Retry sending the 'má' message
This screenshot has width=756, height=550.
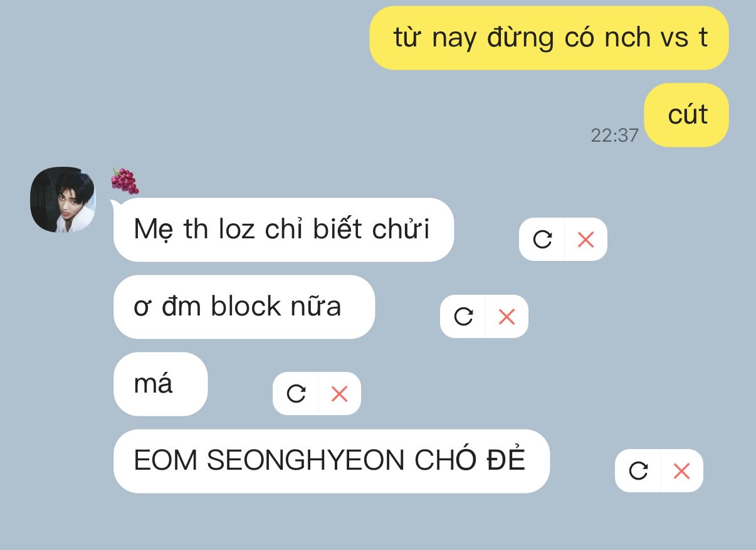(x=296, y=393)
